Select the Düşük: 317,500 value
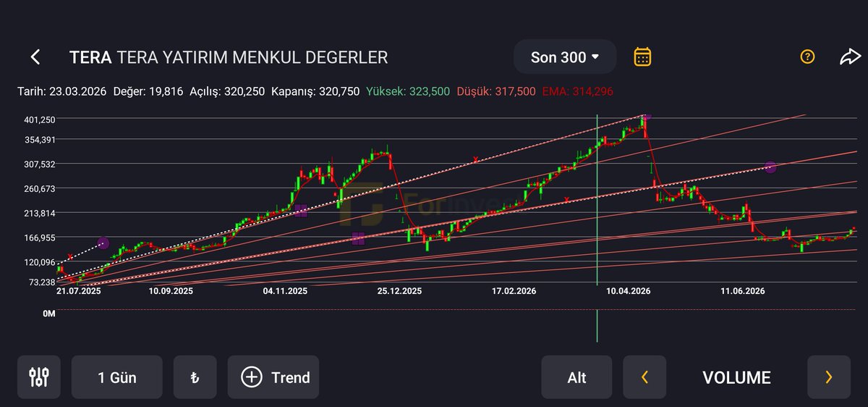This screenshot has width=868, height=407. coord(496,91)
